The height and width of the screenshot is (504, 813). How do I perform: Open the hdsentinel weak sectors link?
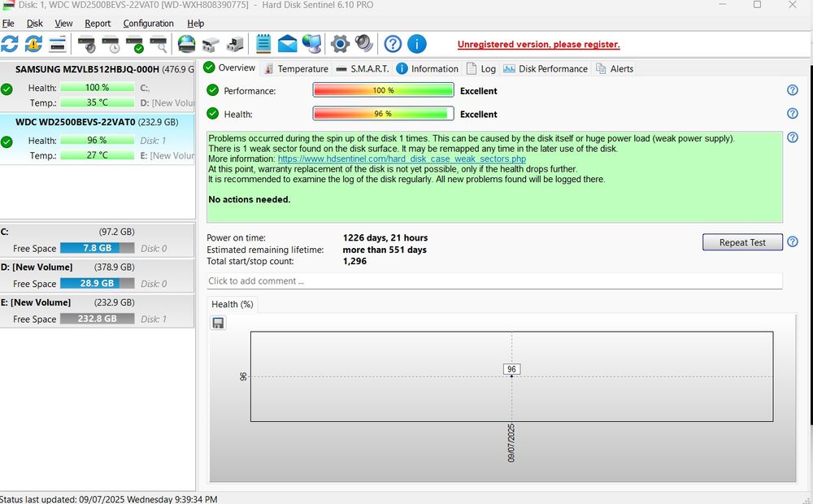coord(402,159)
